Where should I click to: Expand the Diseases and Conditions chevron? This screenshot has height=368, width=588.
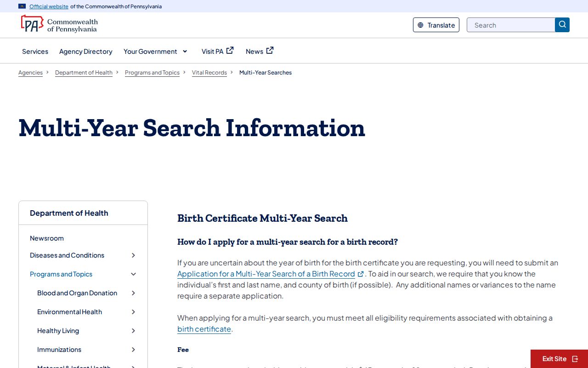coord(133,255)
